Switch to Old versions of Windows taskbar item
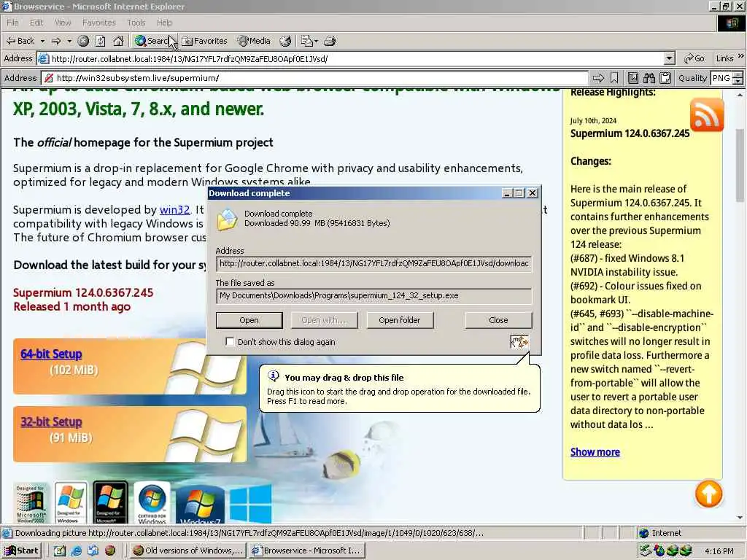Viewport: 747px width, 560px height. [187, 551]
